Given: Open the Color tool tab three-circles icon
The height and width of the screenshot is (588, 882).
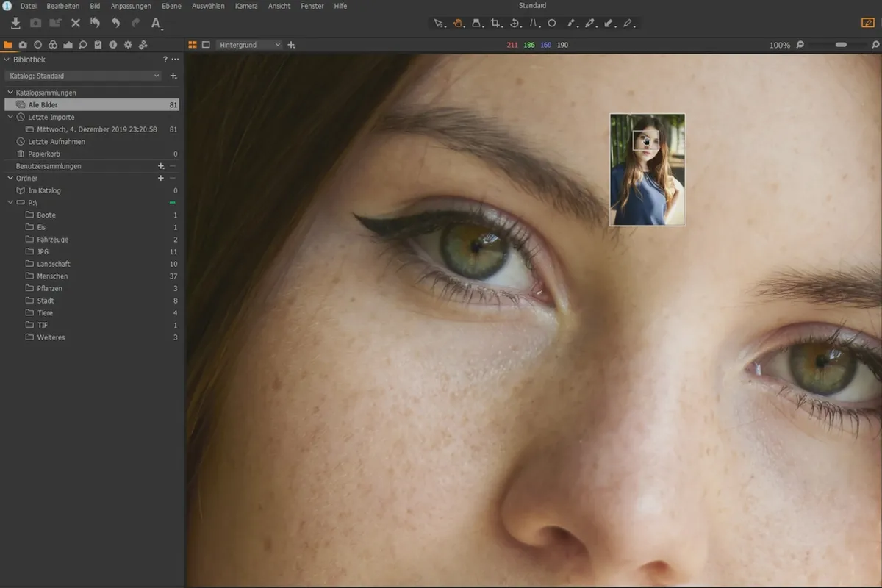Looking at the screenshot, I should [52, 45].
